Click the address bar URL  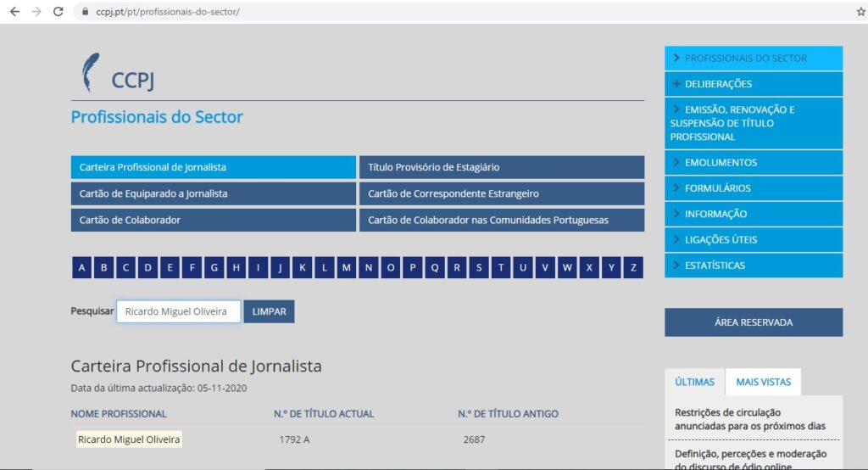tap(167, 12)
